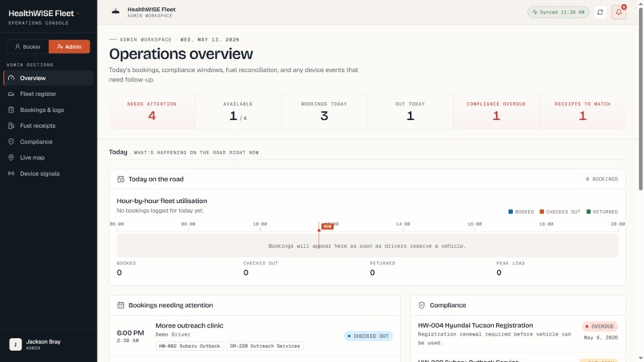The height and width of the screenshot is (362, 644).
Task: Click the 0 BOOKINGS count label
Action: point(602,179)
